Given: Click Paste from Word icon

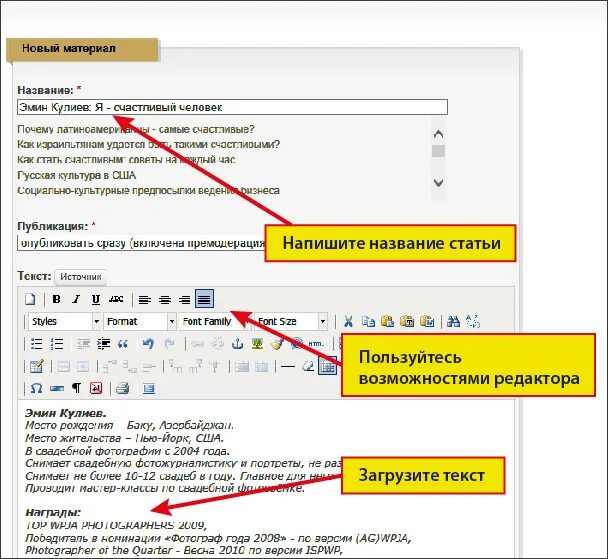Looking at the screenshot, I should tap(427, 321).
